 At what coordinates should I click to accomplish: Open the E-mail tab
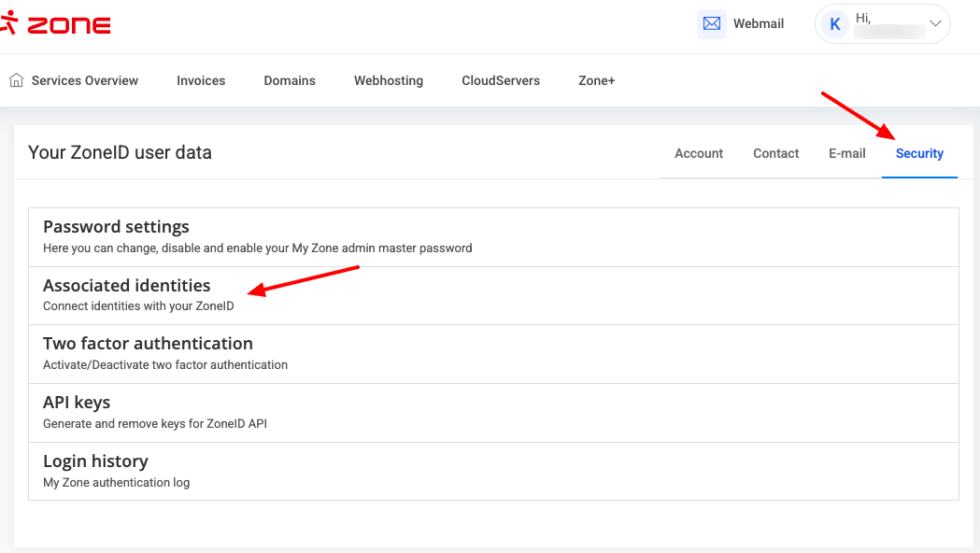click(x=847, y=153)
